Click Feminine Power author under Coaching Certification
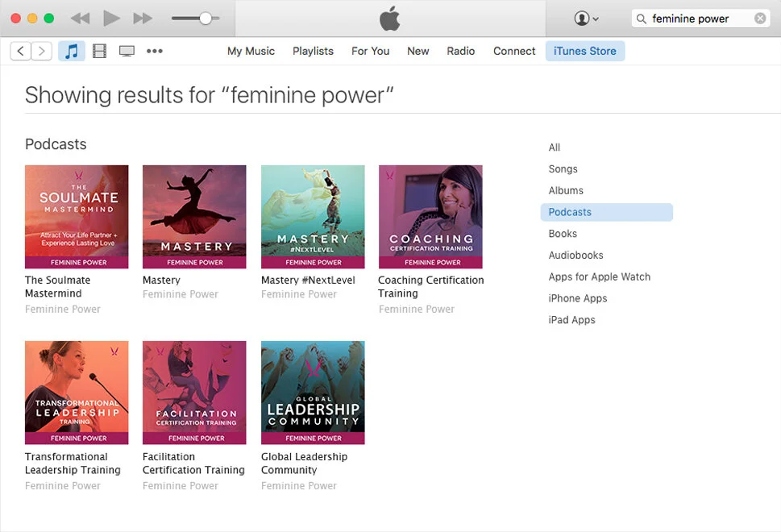The width and height of the screenshot is (781, 532). pos(417,310)
